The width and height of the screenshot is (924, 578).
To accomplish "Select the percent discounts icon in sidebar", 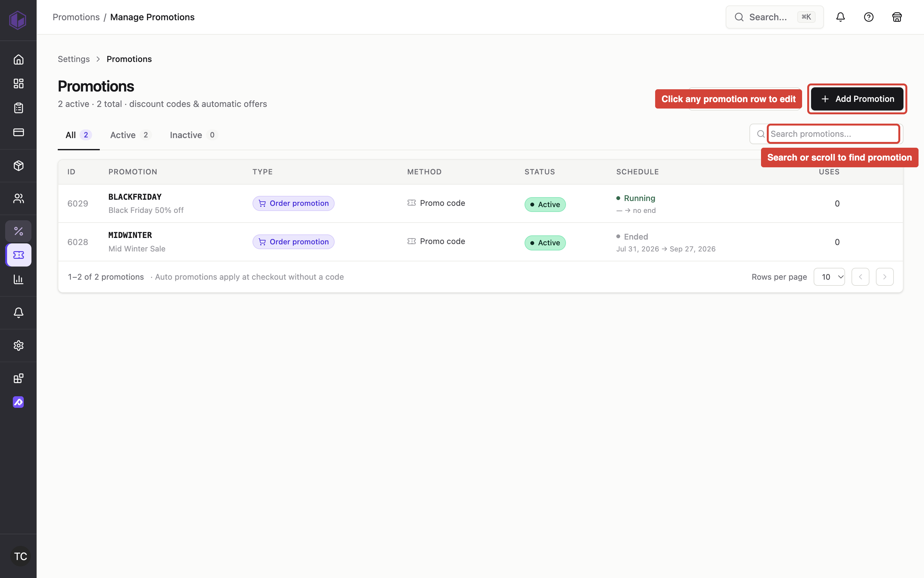I will 18,231.
